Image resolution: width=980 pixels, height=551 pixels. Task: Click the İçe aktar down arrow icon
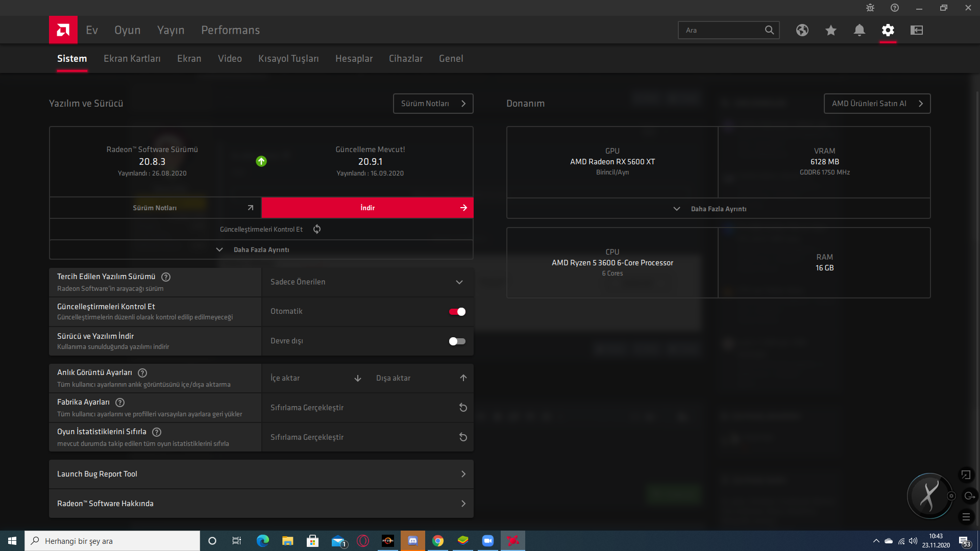click(358, 378)
